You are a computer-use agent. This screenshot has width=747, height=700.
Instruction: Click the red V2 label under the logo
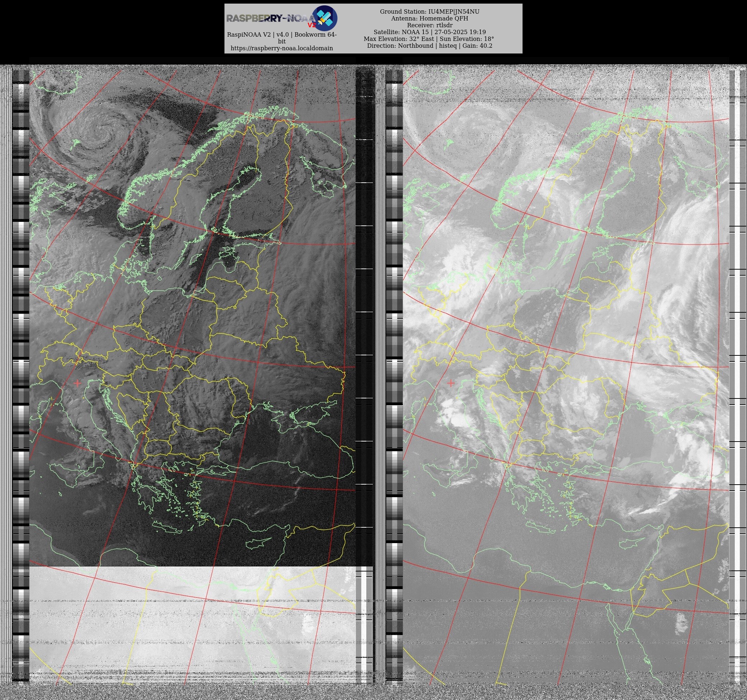click(312, 25)
